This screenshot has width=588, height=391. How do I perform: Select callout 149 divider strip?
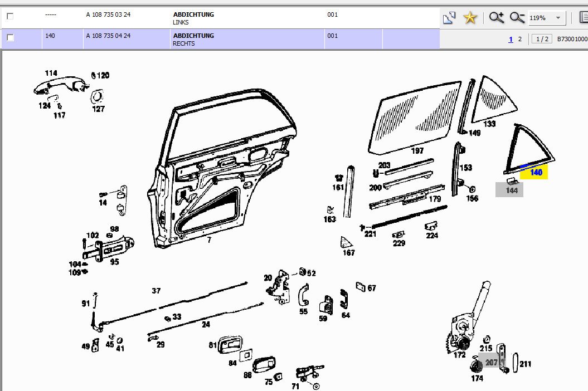pos(474,133)
